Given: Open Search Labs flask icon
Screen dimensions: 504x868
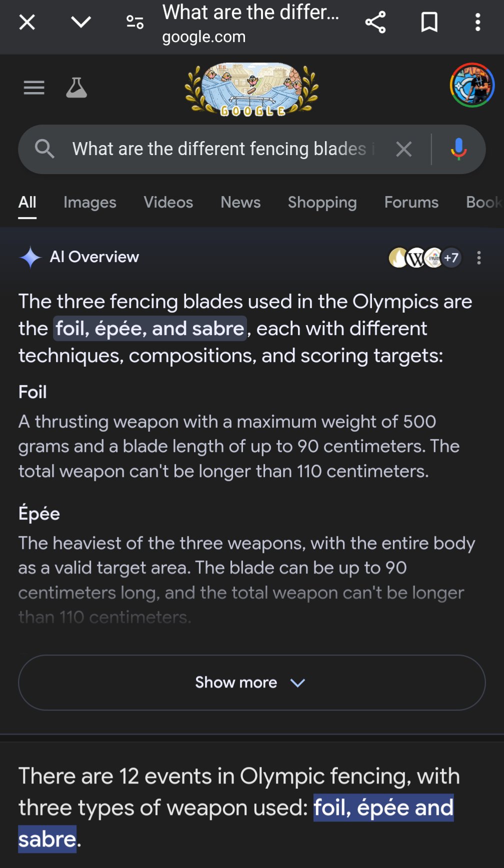Looking at the screenshot, I should [x=76, y=88].
